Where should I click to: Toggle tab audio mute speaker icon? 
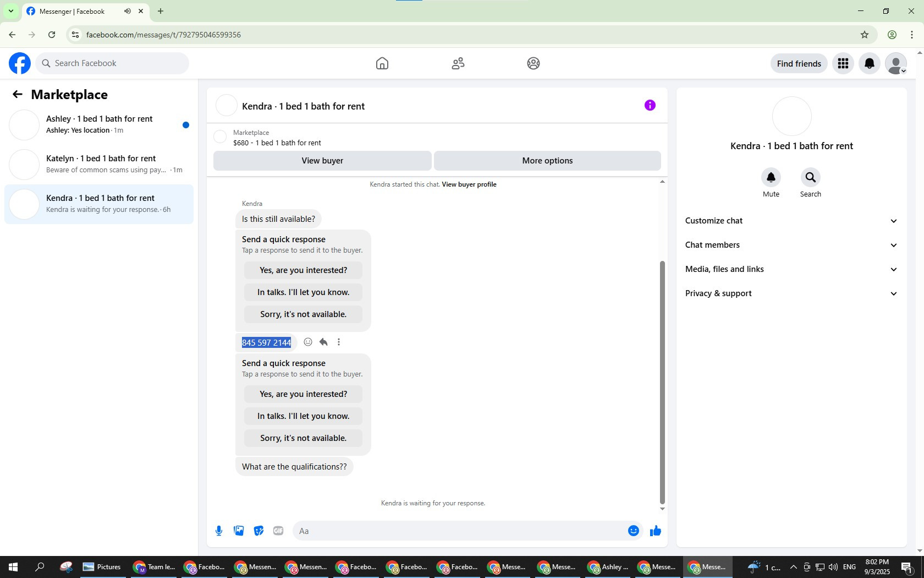pos(128,11)
